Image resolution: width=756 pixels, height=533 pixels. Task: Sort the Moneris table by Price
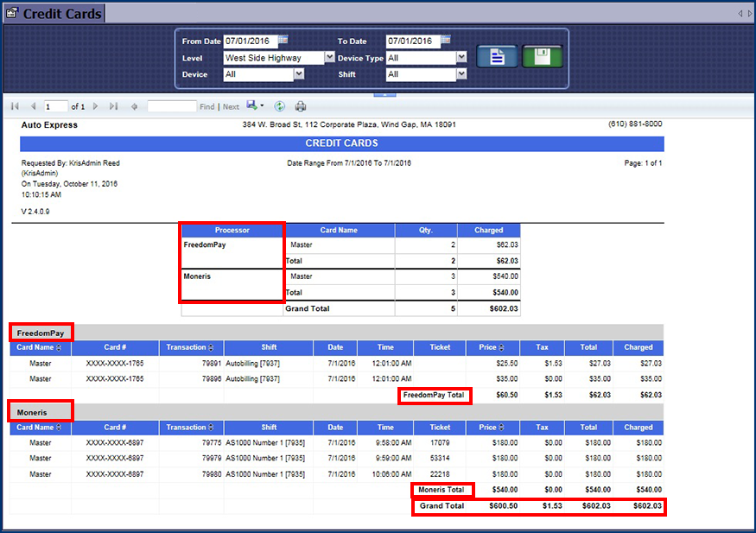pyautogui.click(x=502, y=428)
